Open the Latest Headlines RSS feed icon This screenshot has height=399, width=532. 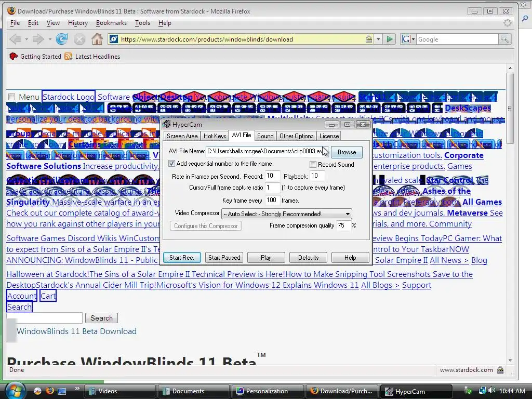(69, 56)
